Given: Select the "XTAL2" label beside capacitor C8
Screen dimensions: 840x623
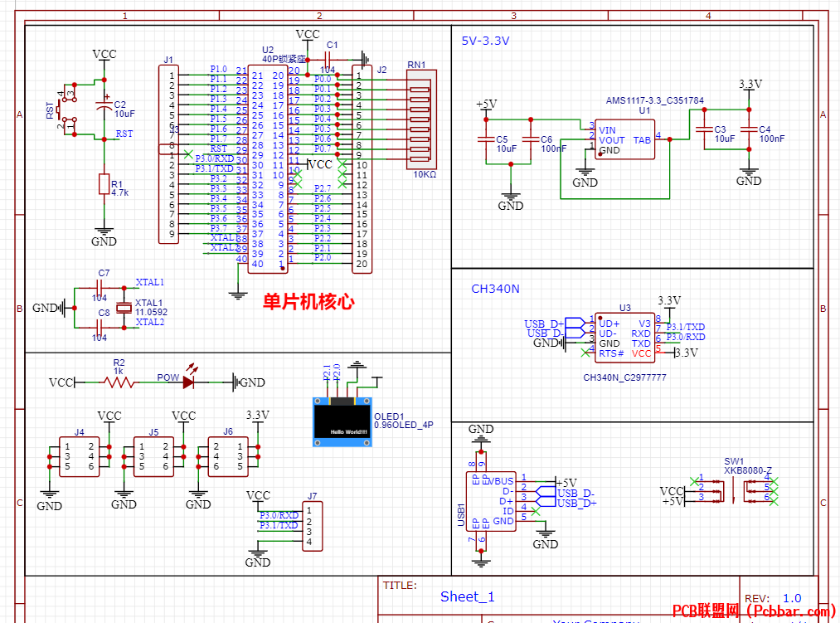Looking at the screenshot, I should click(150, 322).
